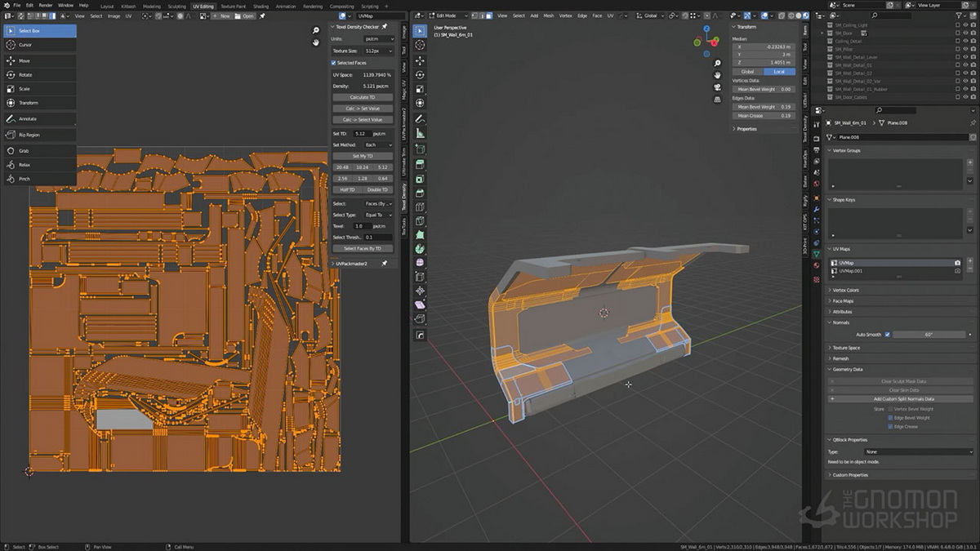Choose the Move tool in UV editor
The image size is (980, 551).
40,61
